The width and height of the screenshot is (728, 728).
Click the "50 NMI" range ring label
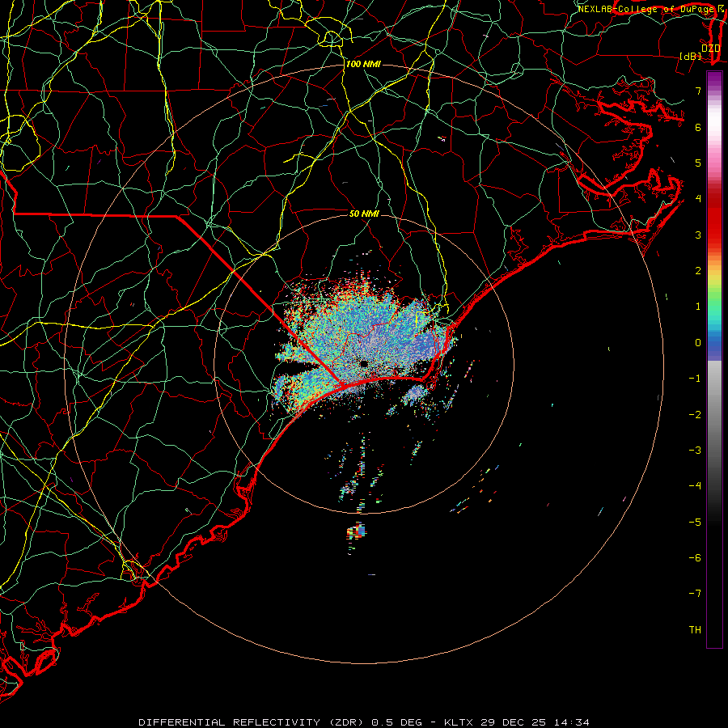[x=364, y=214]
